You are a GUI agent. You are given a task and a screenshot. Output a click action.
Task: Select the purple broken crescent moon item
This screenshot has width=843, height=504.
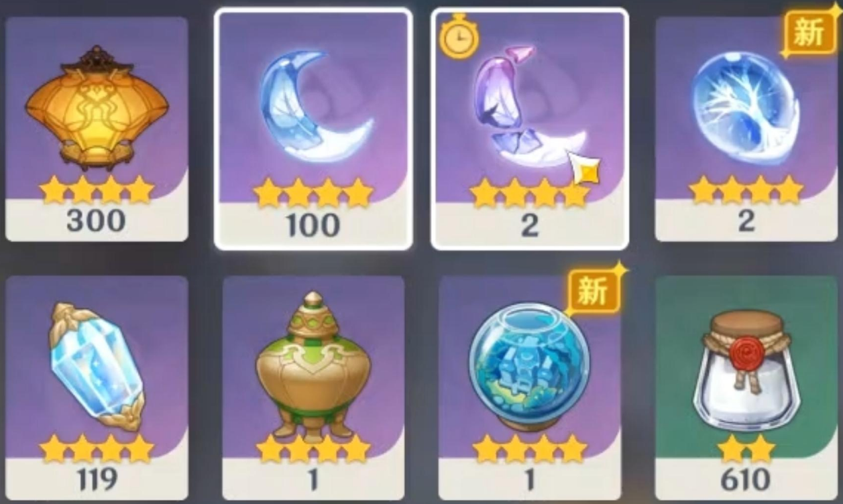click(530, 129)
